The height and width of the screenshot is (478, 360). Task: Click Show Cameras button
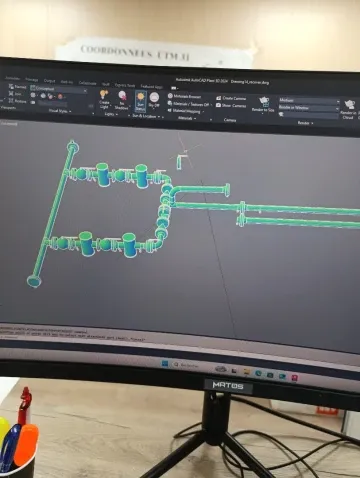click(231, 105)
